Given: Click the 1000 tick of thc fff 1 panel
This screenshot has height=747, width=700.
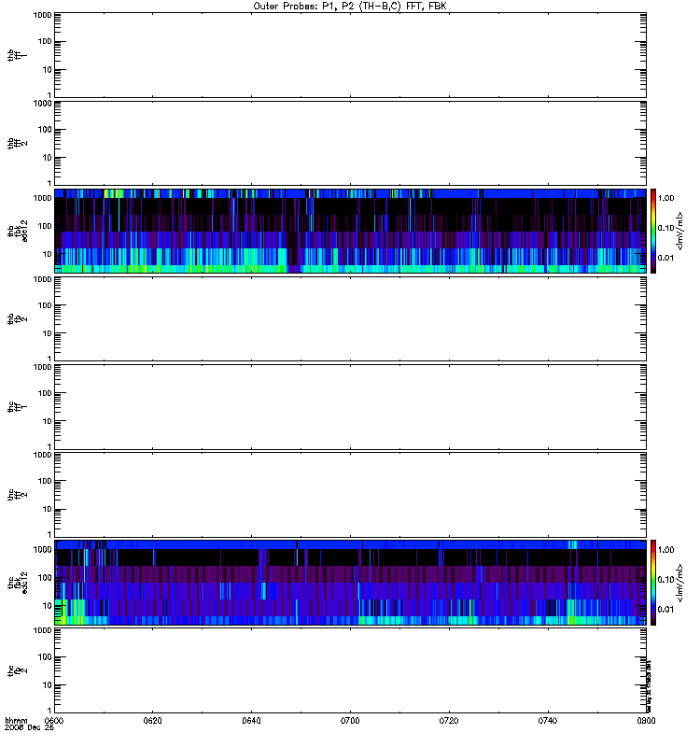Looking at the screenshot, I should tap(42, 367).
